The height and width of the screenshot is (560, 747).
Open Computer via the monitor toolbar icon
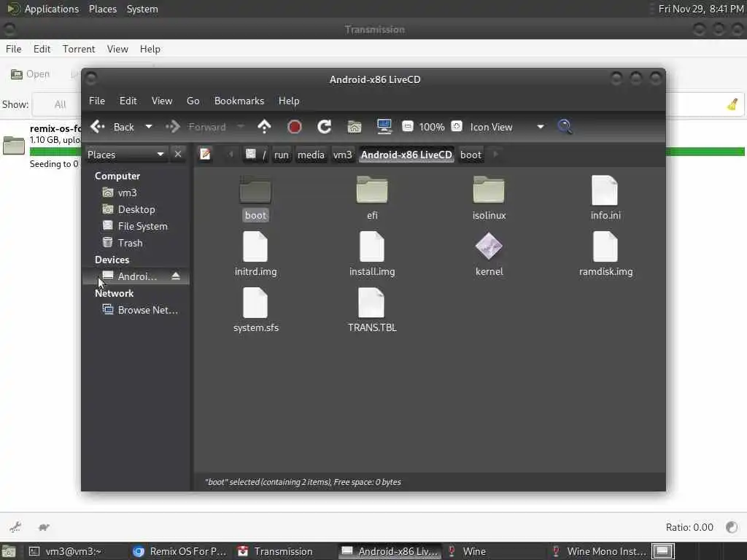384,127
